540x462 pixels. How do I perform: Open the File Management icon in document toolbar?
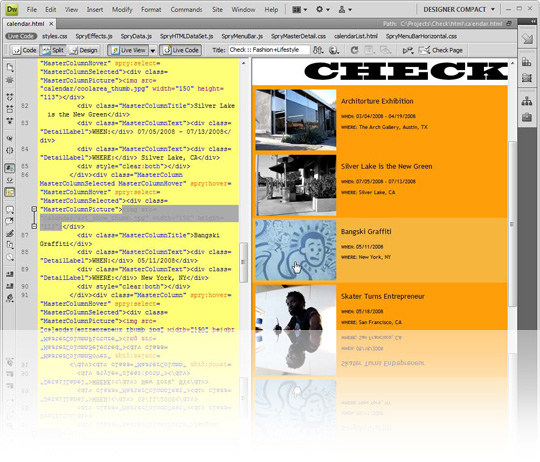coord(318,50)
